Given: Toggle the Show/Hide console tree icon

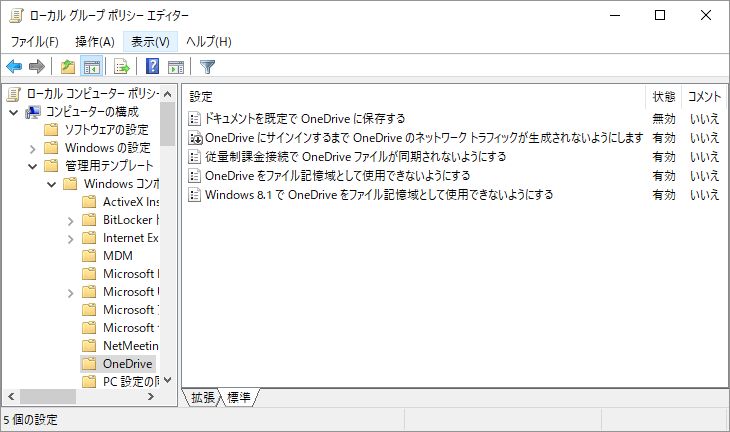Looking at the screenshot, I should point(92,67).
